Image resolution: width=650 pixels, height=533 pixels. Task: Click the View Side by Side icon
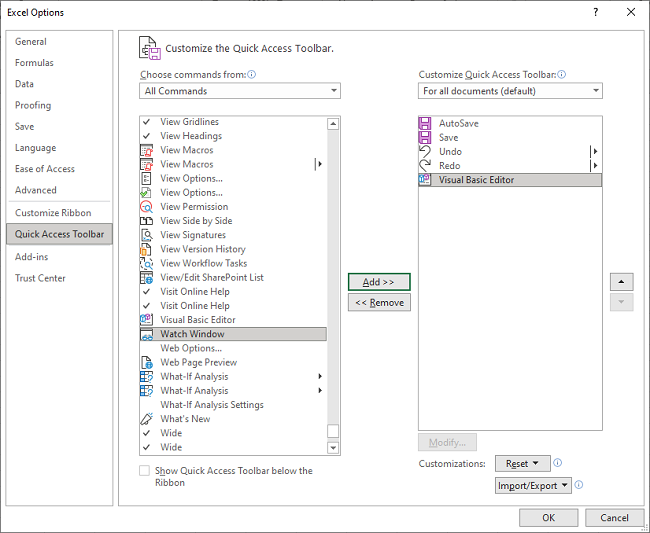click(147, 221)
